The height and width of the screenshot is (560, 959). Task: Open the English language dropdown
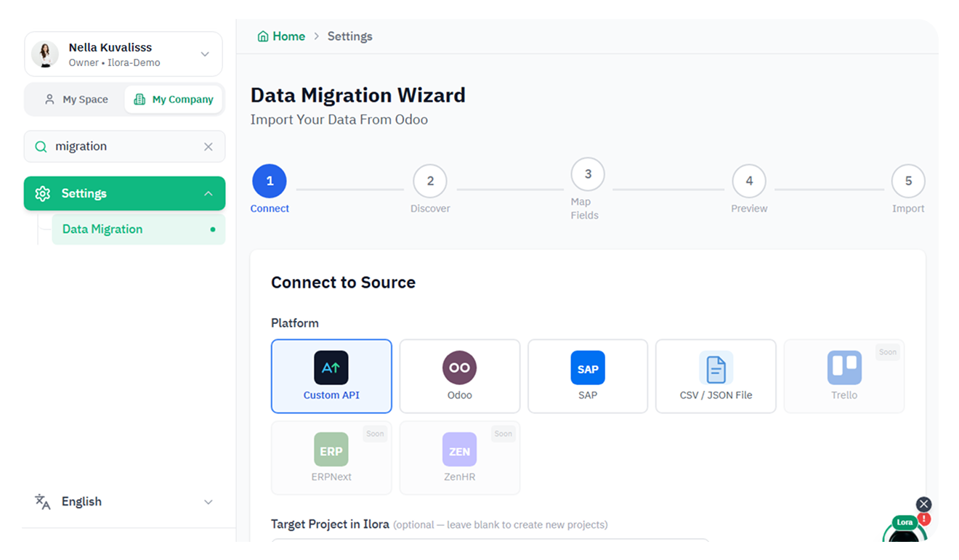124,502
